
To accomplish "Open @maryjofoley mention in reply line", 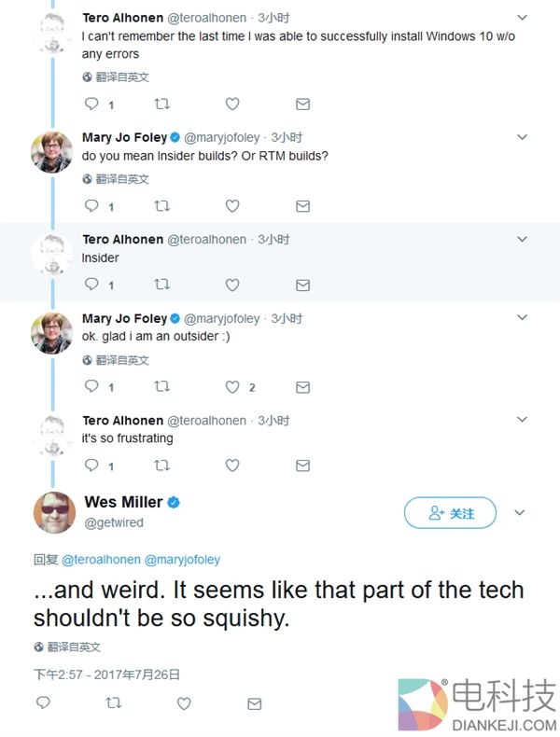I will click(x=182, y=560).
